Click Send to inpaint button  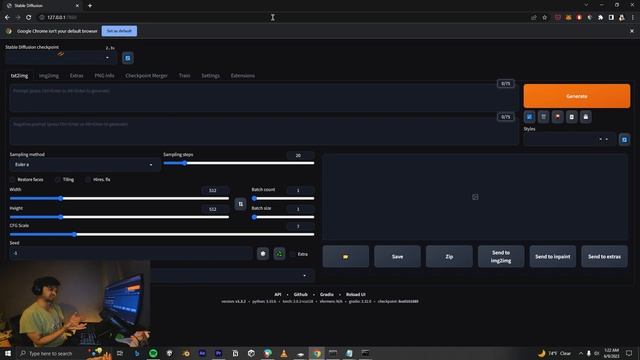coord(553,256)
